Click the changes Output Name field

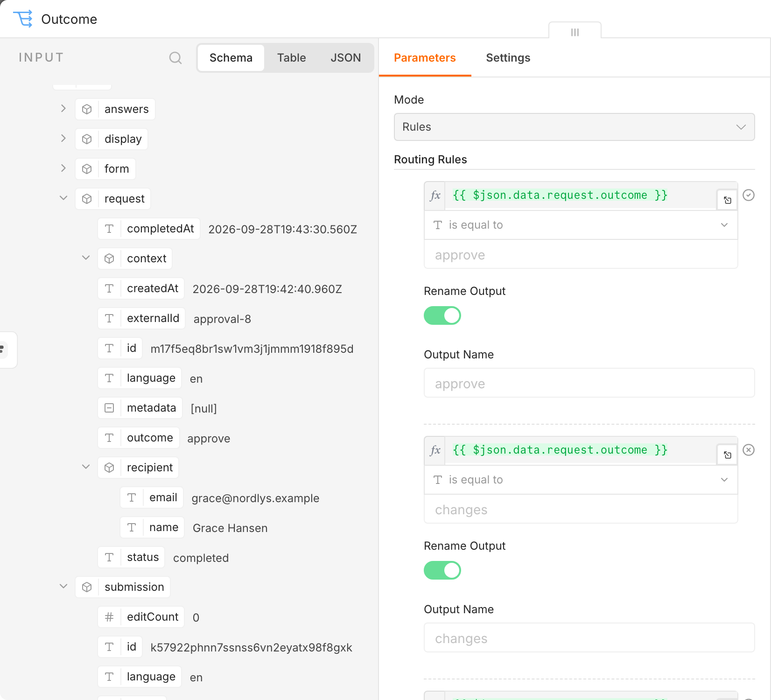pyautogui.click(x=589, y=638)
